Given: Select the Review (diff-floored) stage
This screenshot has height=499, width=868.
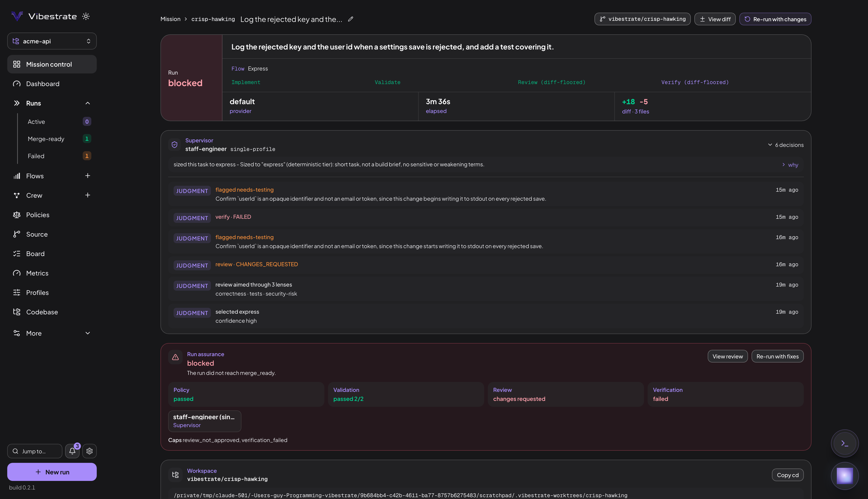Looking at the screenshot, I should pyautogui.click(x=551, y=82).
